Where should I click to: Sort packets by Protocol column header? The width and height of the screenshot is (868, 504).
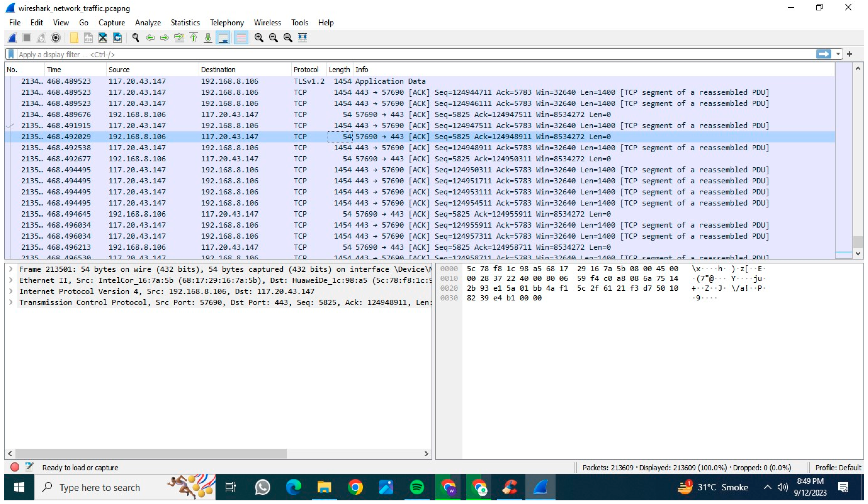(x=306, y=70)
